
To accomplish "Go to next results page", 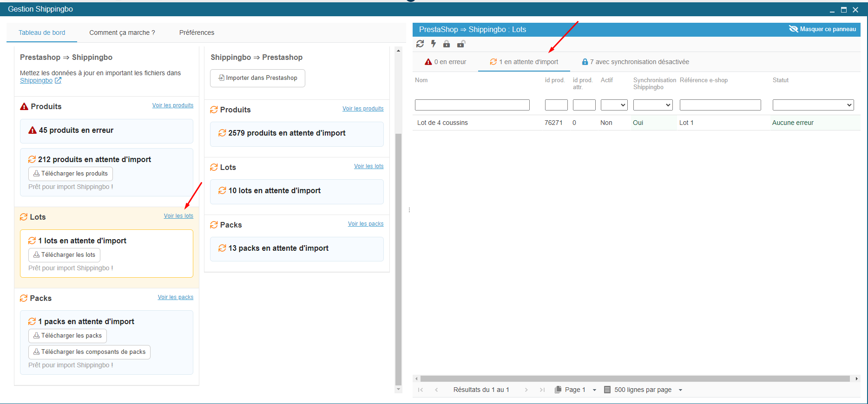I will (x=526, y=390).
